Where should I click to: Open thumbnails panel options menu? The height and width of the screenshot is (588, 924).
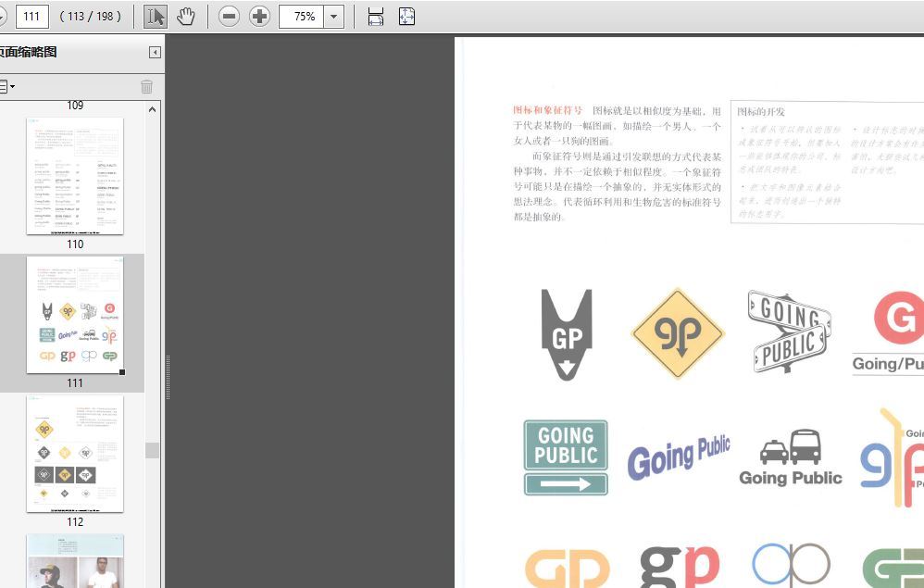(x=6, y=86)
